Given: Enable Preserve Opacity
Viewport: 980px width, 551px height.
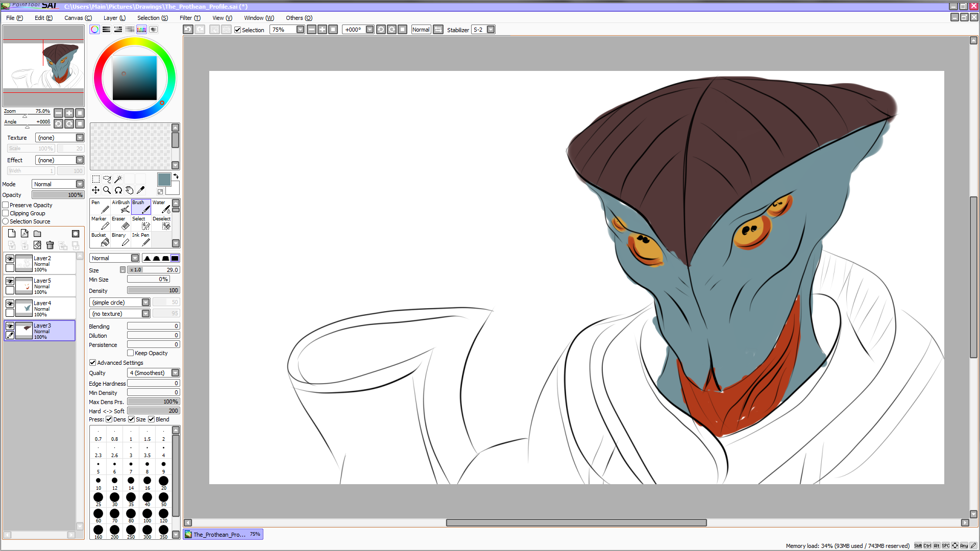Looking at the screenshot, I should coord(6,205).
